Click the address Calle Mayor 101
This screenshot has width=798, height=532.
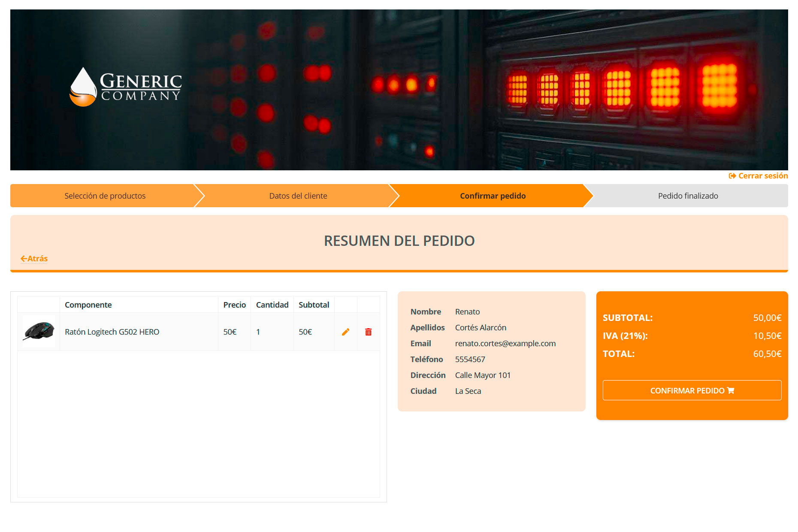(x=483, y=375)
